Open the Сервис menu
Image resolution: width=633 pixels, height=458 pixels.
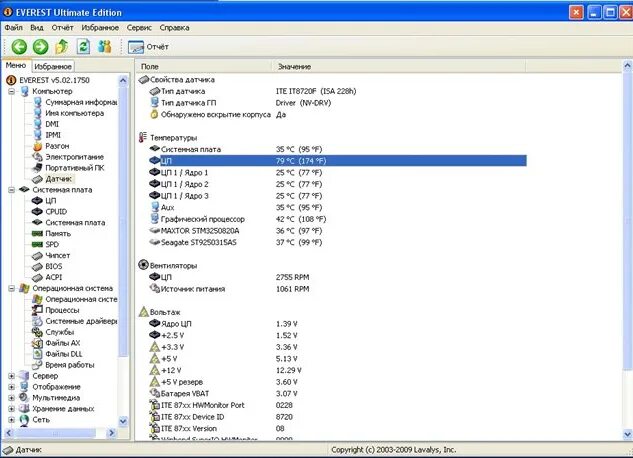[139, 28]
